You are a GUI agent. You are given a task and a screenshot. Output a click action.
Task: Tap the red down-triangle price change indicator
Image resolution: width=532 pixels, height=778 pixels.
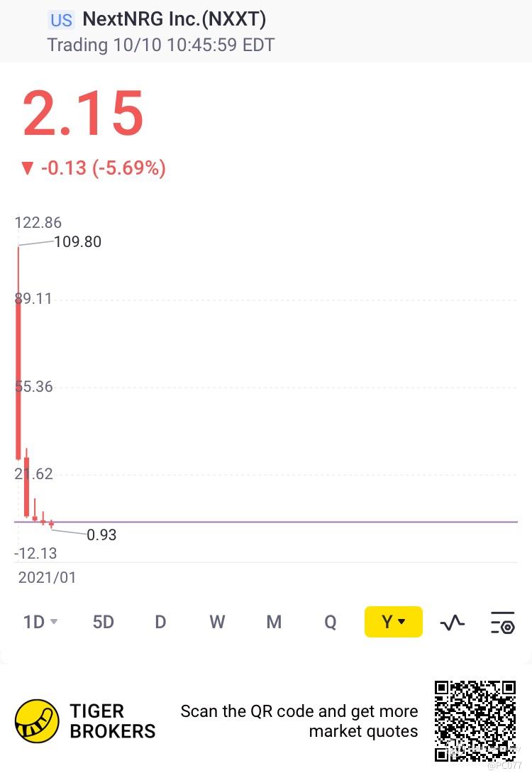[27, 168]
